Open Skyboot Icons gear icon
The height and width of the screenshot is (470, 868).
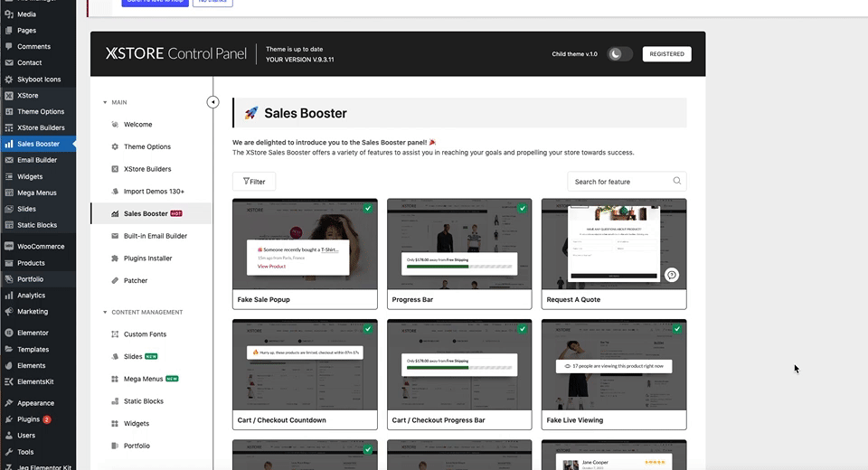(9, 80)
